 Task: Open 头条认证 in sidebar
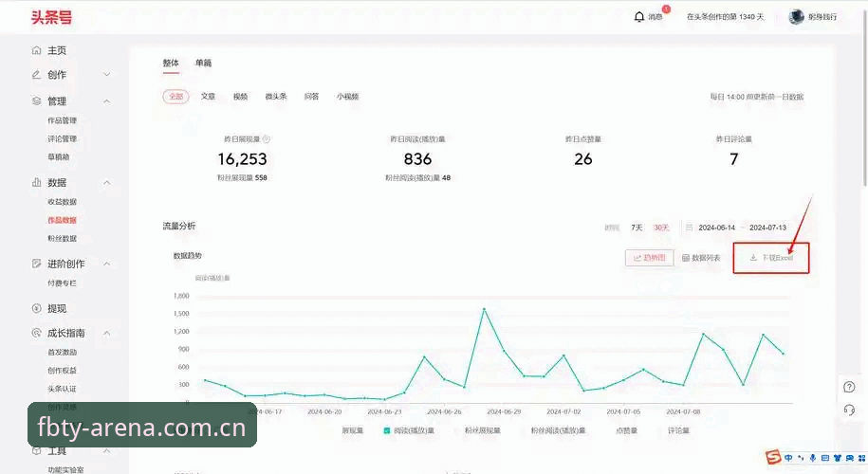coord(62,389)
